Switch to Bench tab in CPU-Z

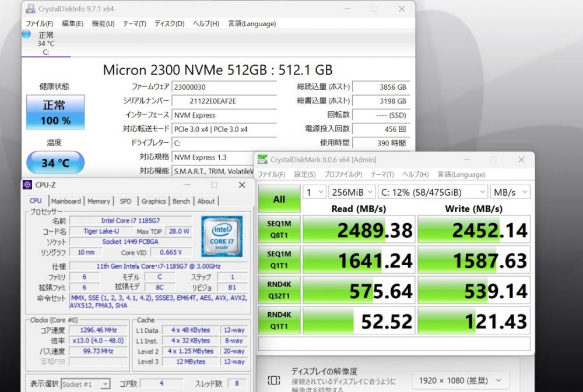[x=181, y=202]
